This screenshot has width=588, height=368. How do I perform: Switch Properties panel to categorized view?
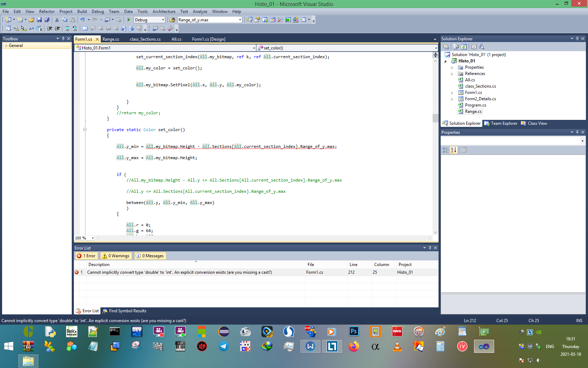pyautogui.click(x=445, y=150)
